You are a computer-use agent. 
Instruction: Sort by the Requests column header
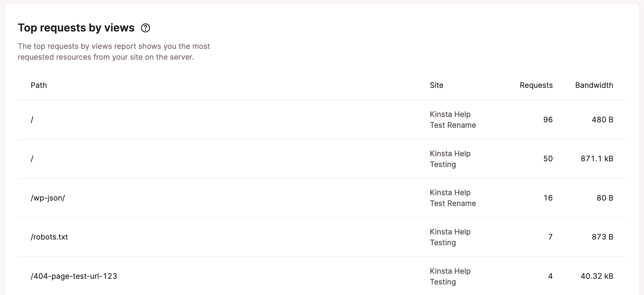pos(536,85)
